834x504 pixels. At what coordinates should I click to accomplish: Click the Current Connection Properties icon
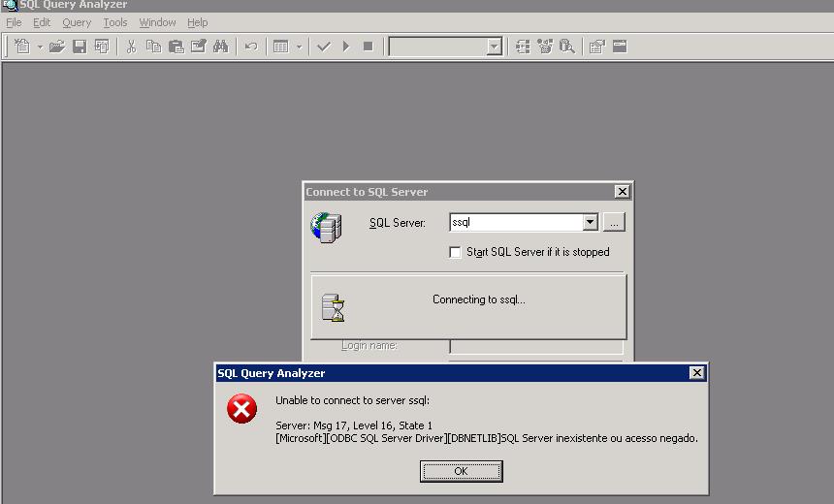pos(597,47)
